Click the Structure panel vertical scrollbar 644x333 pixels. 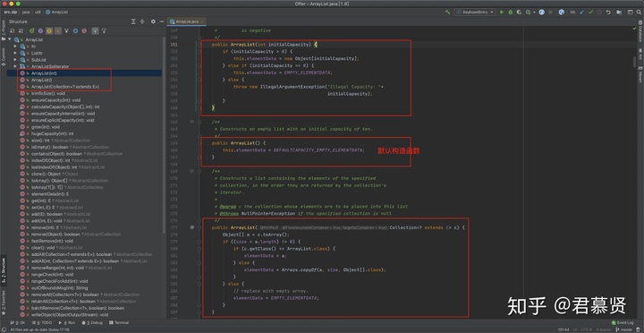tap(164, 136)
